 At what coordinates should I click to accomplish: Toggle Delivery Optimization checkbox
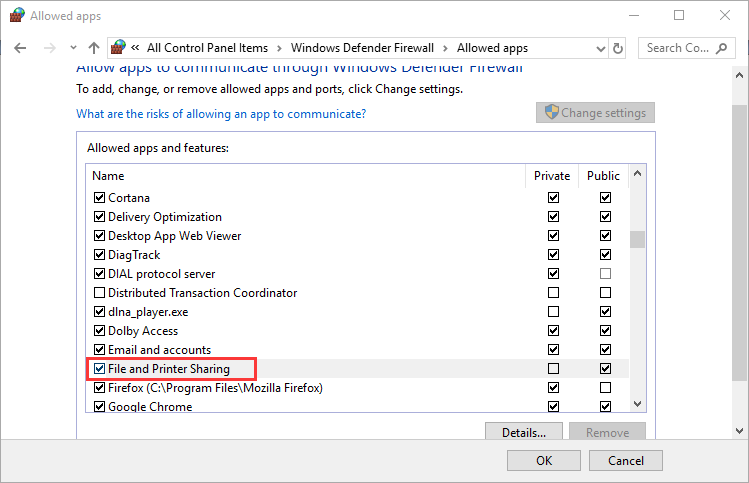(99, 216)
